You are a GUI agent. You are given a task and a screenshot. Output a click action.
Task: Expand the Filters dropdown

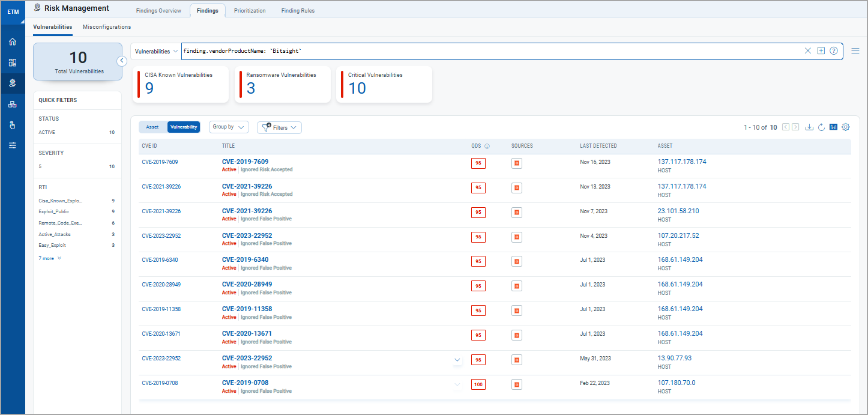pyautogui.click(x=279, y=128)
